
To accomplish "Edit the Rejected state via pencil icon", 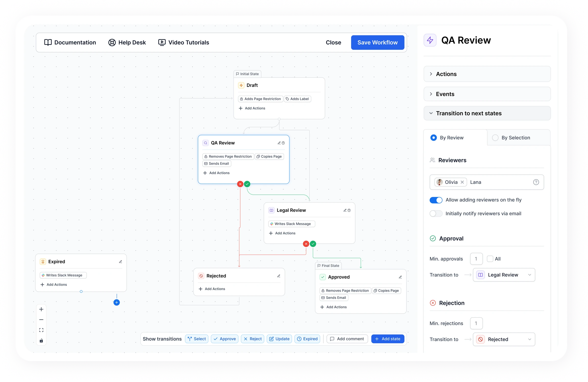I will coord(279,276).
